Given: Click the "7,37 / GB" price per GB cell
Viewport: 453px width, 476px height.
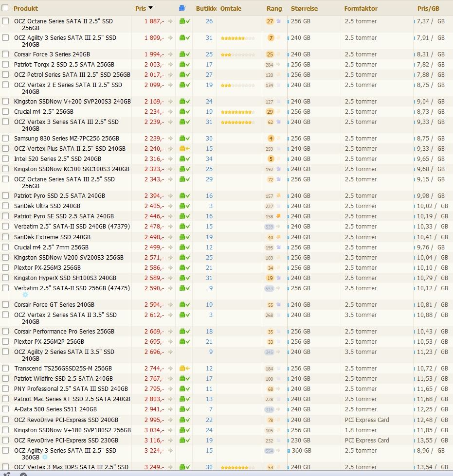Looking at the screenshot, I should [x=431, y=21].
